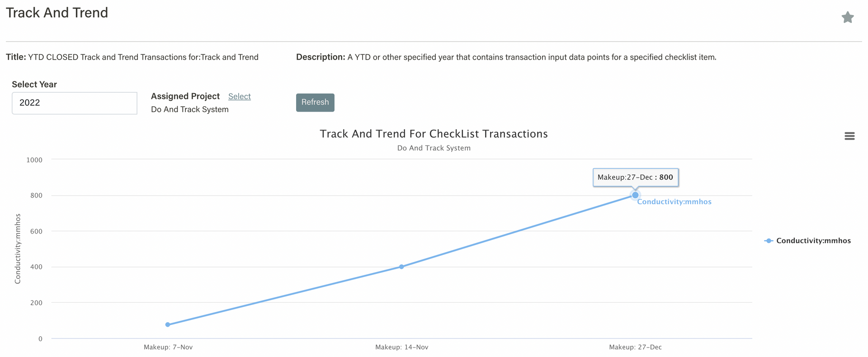Open the chart context menu hamburger icon
The width and height of the screenshot is (868, 357).
[x=850, y=136]
